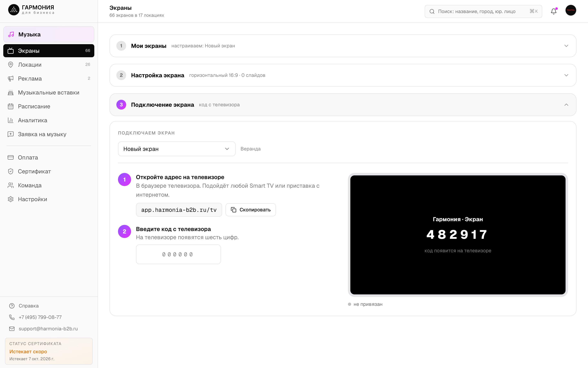This screenshot has width=588, height=368.
Task: Go to the Реклама section
Action: 49,78
